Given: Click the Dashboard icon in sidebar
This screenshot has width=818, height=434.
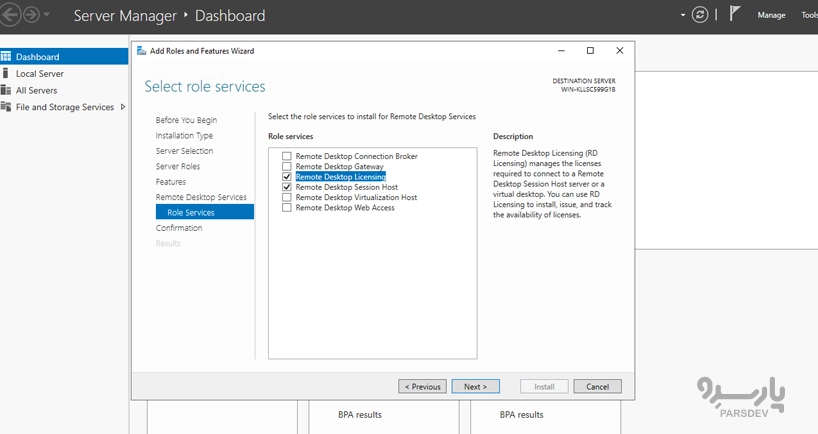Looking at the screenshot, I should [x=6, y=57].
